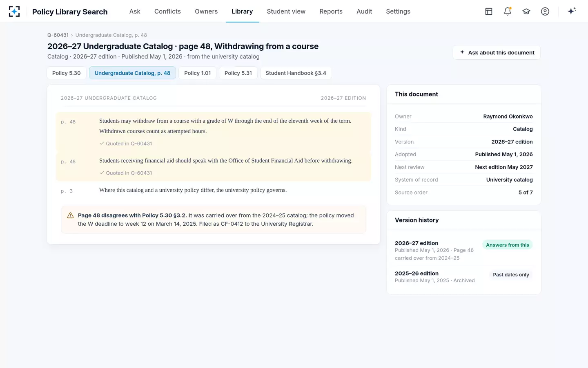This screenshot has height=368, width=588.
Task: Click the 'Next edition May 2027' value
Action: (x=504, y=167)
